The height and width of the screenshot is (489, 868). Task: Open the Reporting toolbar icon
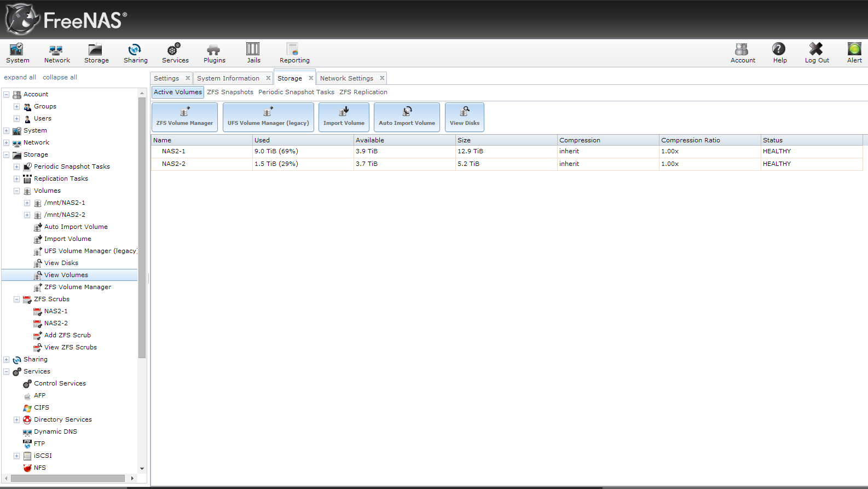[294, 53]
